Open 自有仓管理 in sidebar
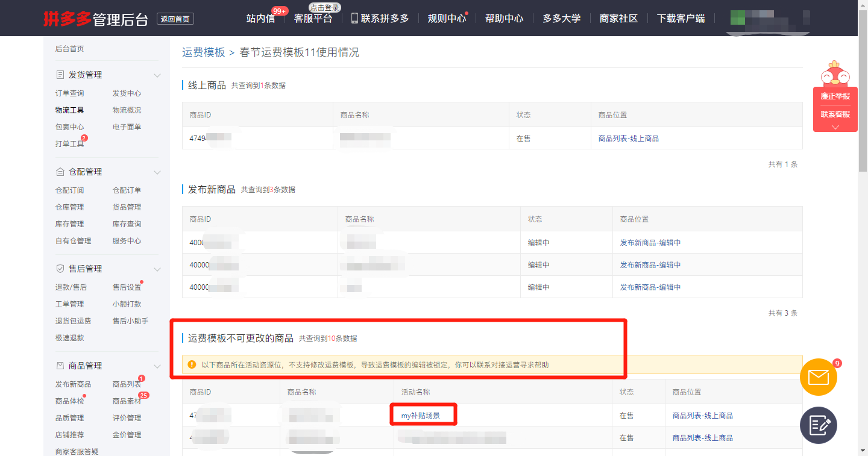The width and height of the screenshot is (868, 456). click(x=74, y=241)
